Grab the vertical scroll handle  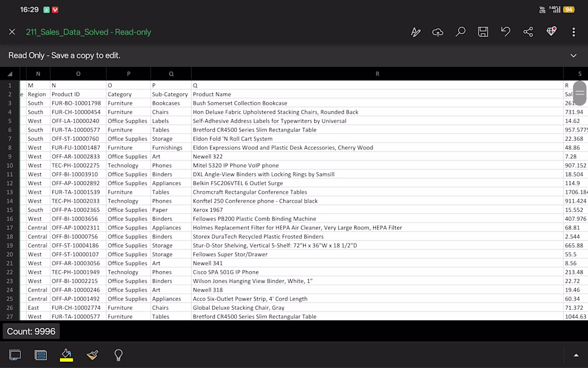(x=580, y=93)
